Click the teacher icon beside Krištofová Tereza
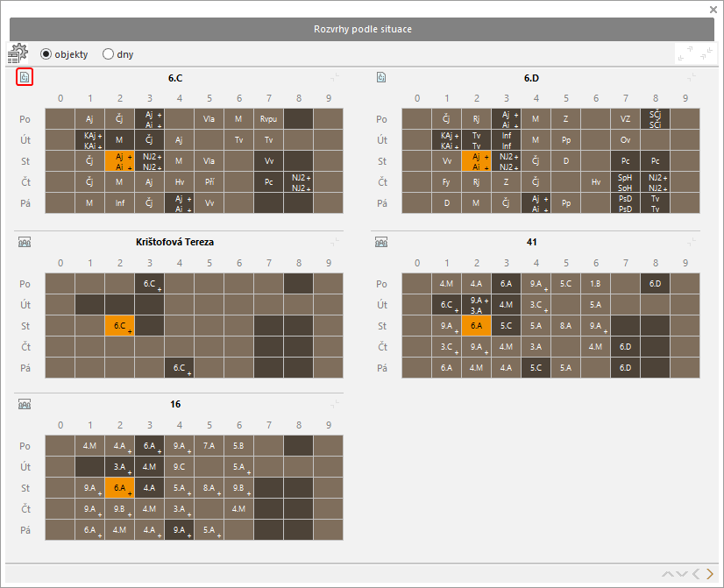This screenshot has height=588, width=724. click(x=25, y=242)
